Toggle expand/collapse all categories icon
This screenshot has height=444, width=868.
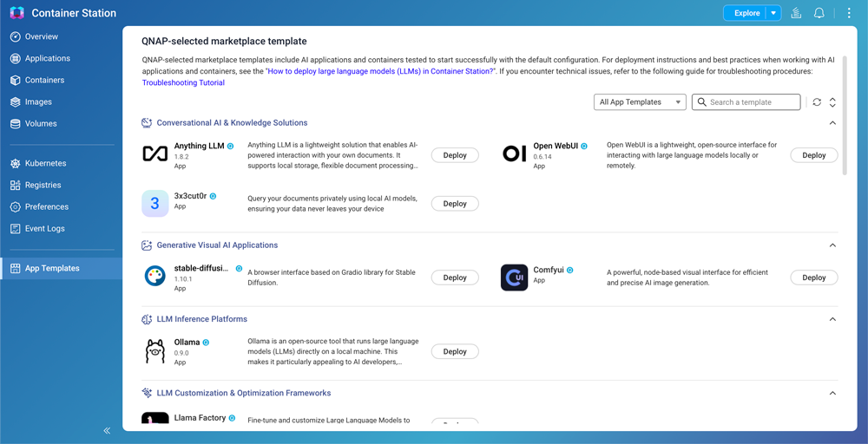pyautogui.click(x=832, y=102)
